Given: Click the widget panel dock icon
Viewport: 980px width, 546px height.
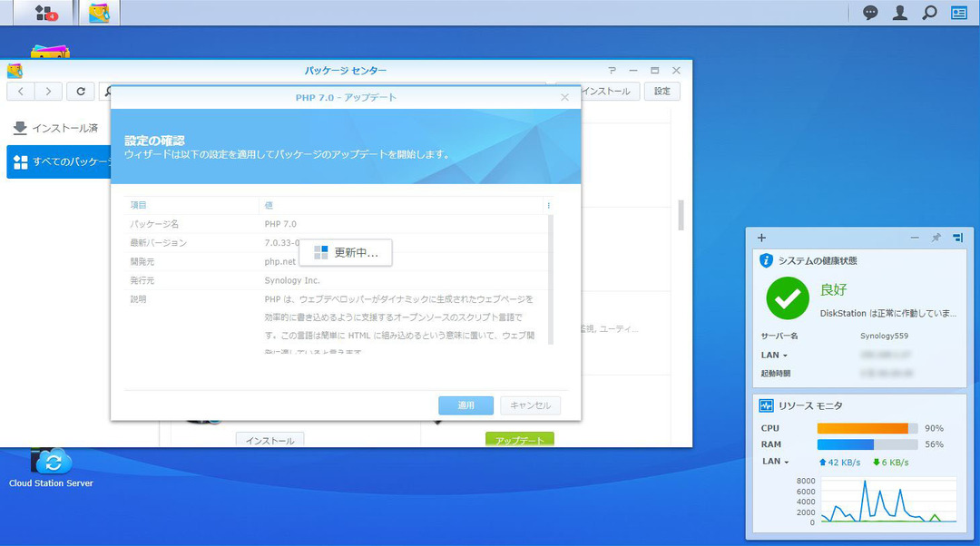Looking at the screenshot, I should click(957, 238).
